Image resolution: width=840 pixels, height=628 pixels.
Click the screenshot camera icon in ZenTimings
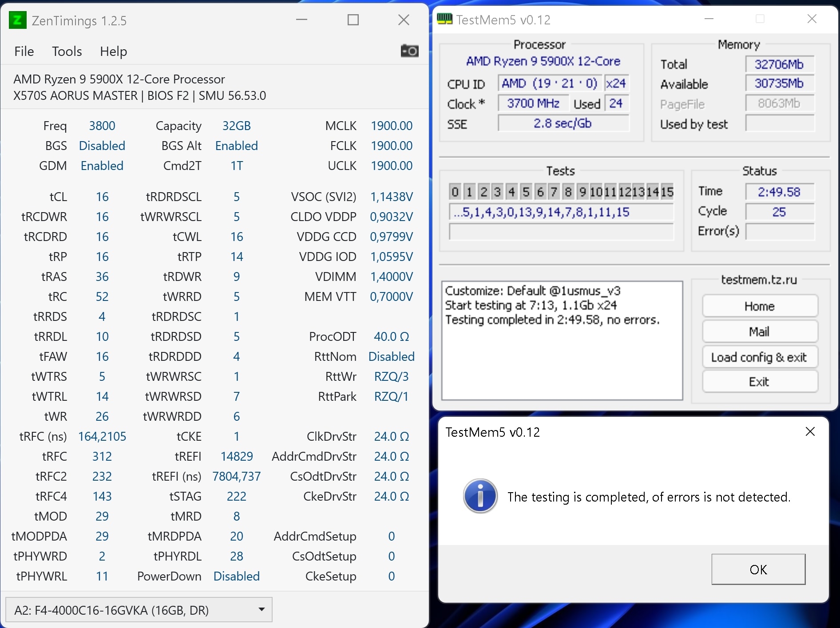pyautogui.click(x=409, y=51)
